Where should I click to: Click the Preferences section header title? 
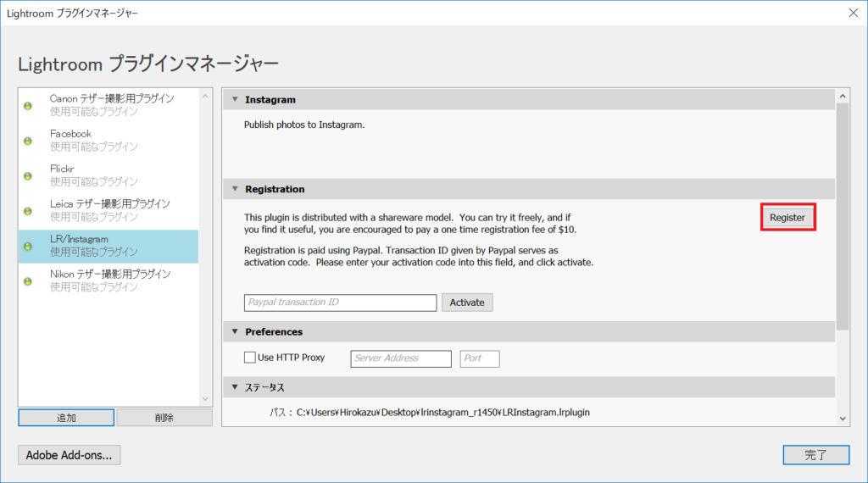[x=274, y=332]
